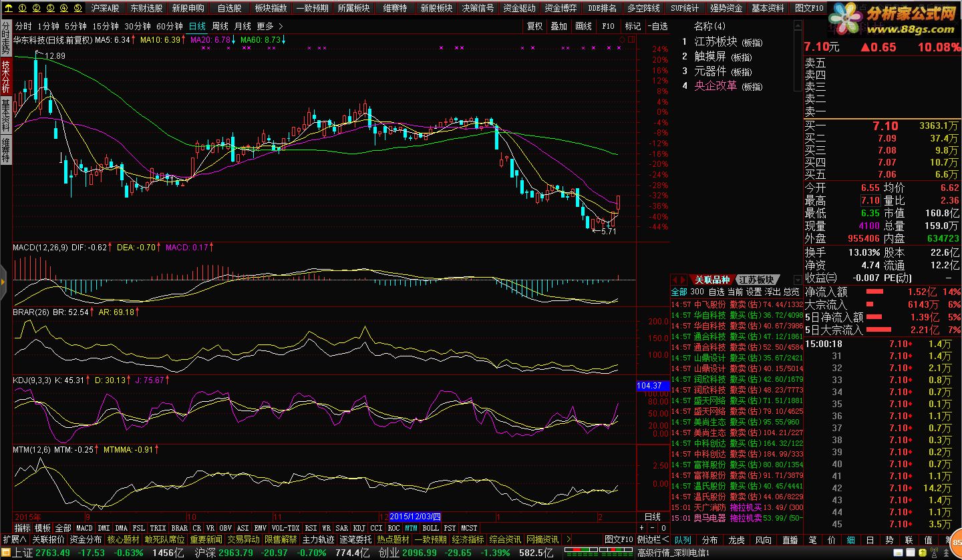Click the circled number 3 toolbar icon

tap(49, 8)
